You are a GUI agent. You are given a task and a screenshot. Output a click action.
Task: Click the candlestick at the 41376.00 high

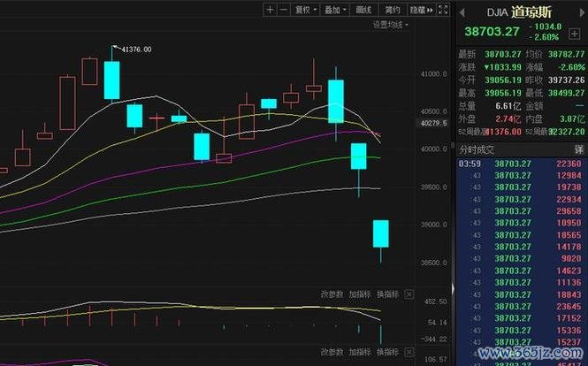[111, 80]
